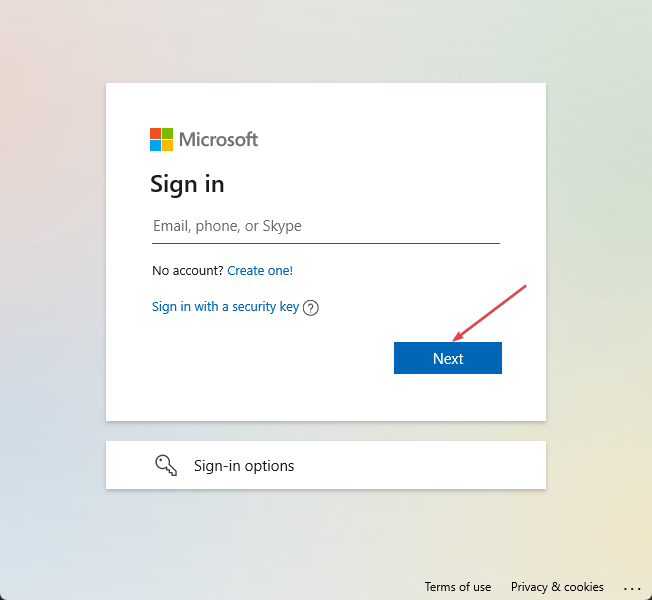Open the security key help question-mark icon

(x=311, y=308)
